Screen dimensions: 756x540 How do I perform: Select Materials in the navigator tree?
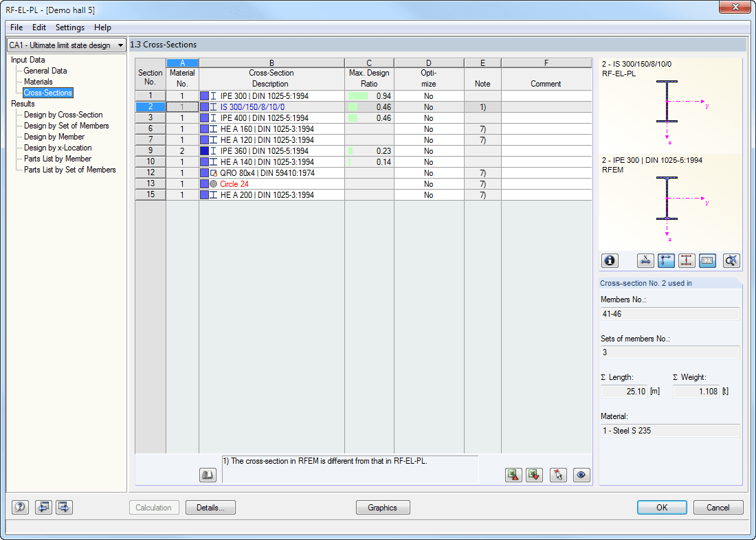click(38, 82)
